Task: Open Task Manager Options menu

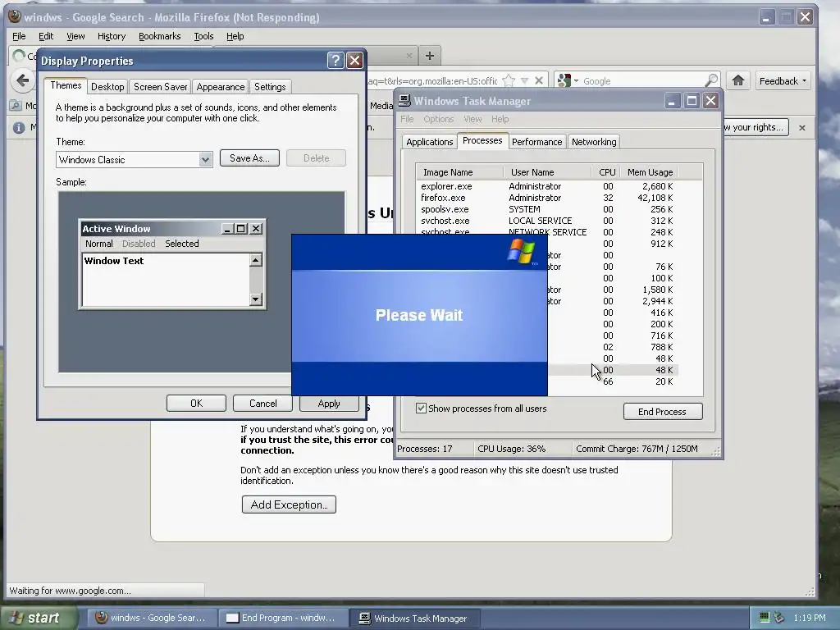Action: click(x=438, y=119)
